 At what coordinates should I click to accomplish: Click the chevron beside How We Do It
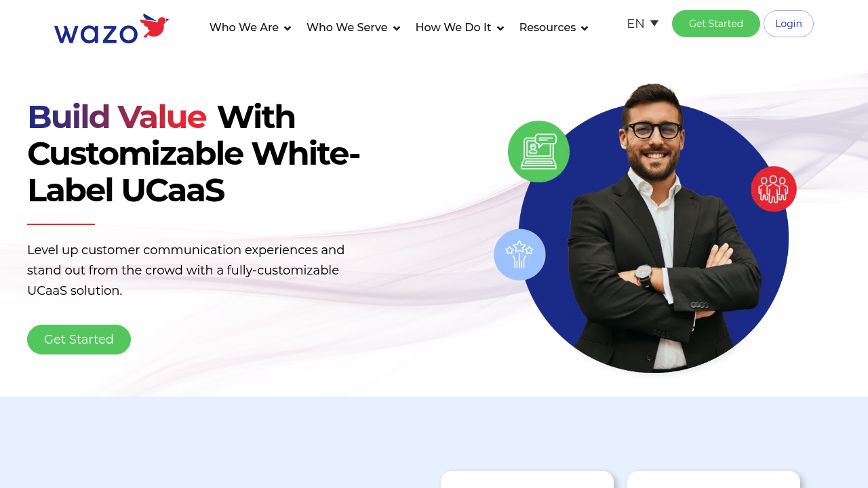(x=500, y=28)
